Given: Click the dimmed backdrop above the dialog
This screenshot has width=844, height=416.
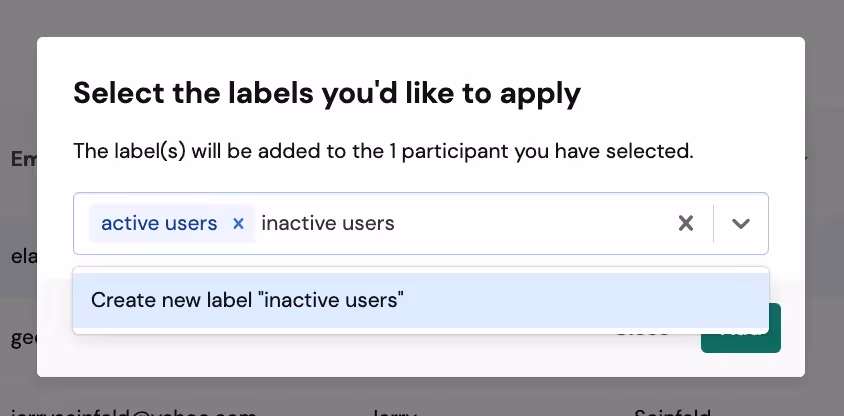Looking at the screenshot, I should [x=420, y=18].
